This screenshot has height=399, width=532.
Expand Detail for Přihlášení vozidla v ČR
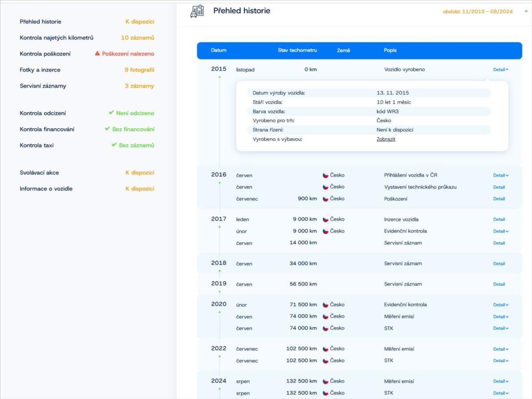point(501,175)
